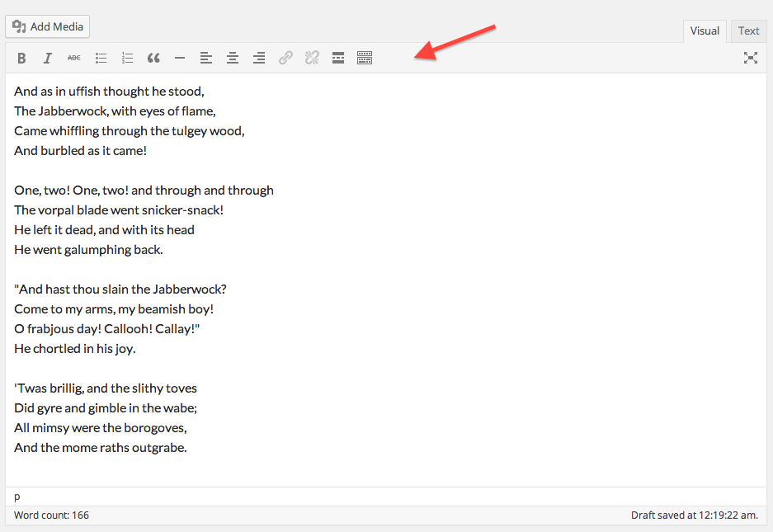The image size is (773, 532).
Task: Select the p element path
Action: coord(17,497)
